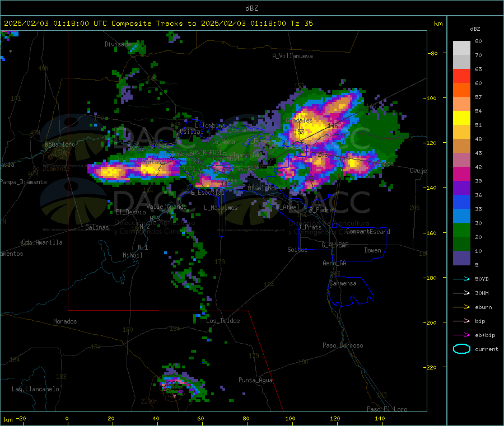Click the yellow eburn arrow legend icon
This screenshot has height=426, width=504.
coord(461,307)
